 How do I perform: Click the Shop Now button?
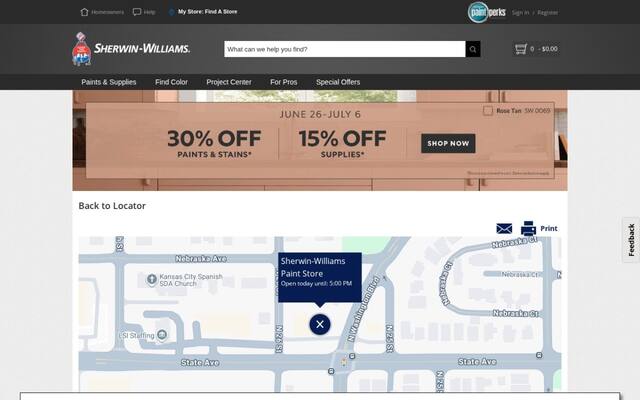click(x=448, y=143)
